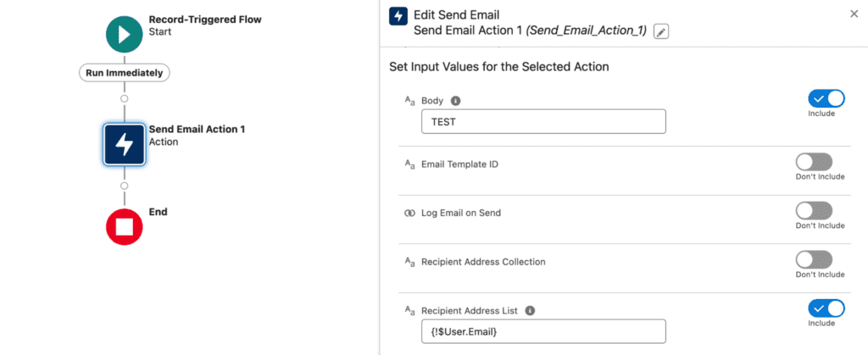Disable the Body include toggle
Screen dimensions: 868x355
(826, 98)
